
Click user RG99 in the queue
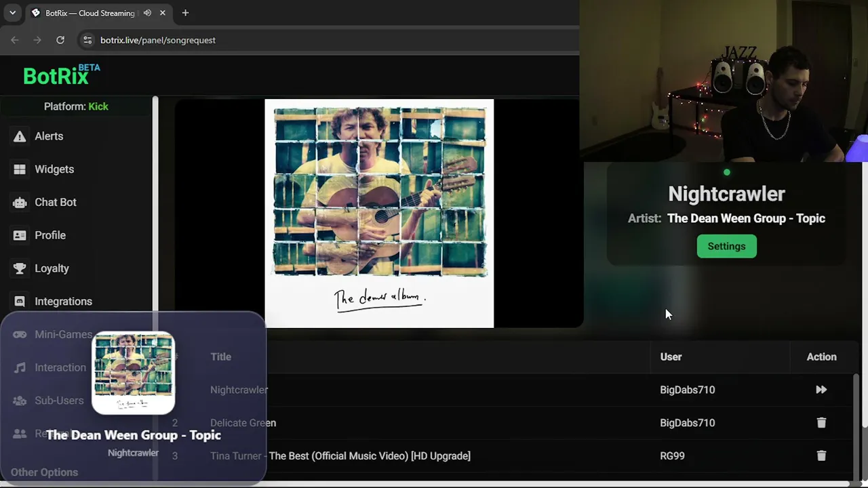coord(672,456)
